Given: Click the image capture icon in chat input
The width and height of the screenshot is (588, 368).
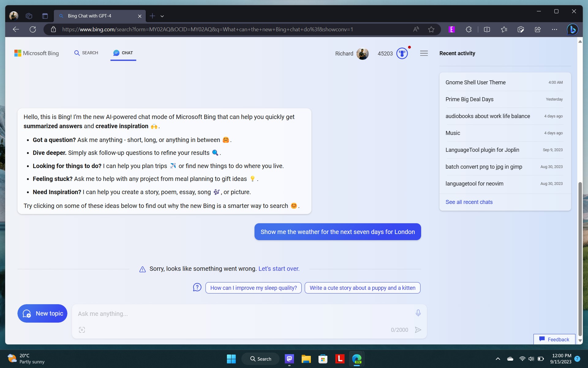Looking at the screenshot, I should coord(82,330).
